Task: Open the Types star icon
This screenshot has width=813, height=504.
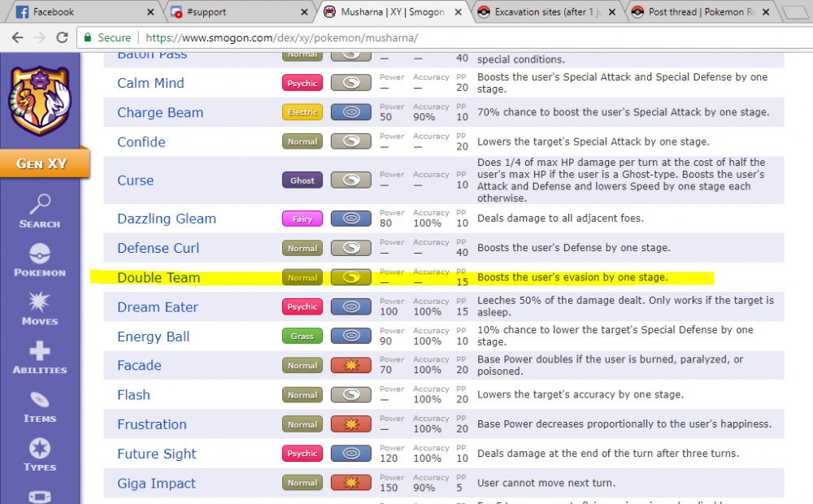Action: (39, 449)
